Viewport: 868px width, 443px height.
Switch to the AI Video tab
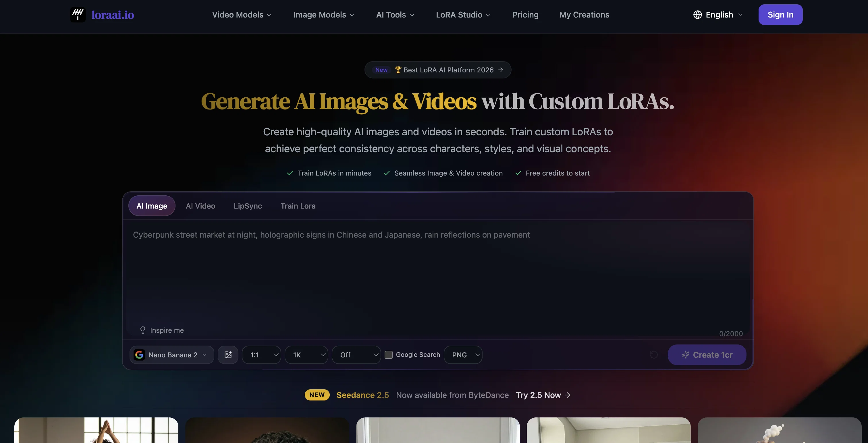(x=200, y=206)
